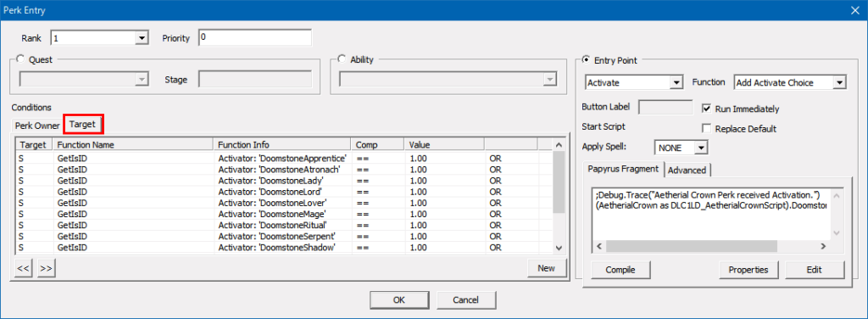Image resolution: width=868 pixels, height=319 pixels.
Task: Click the Stage input field
Action: pos(254,80)
